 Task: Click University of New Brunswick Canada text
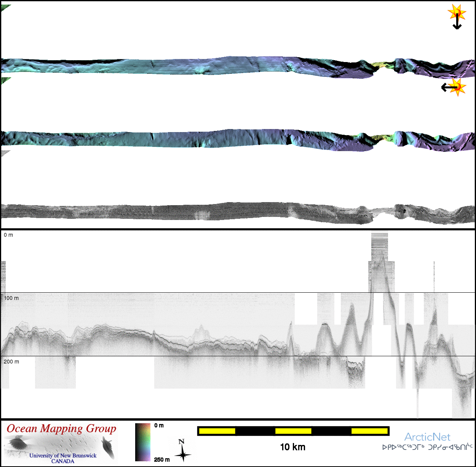(x=63, y=458)
